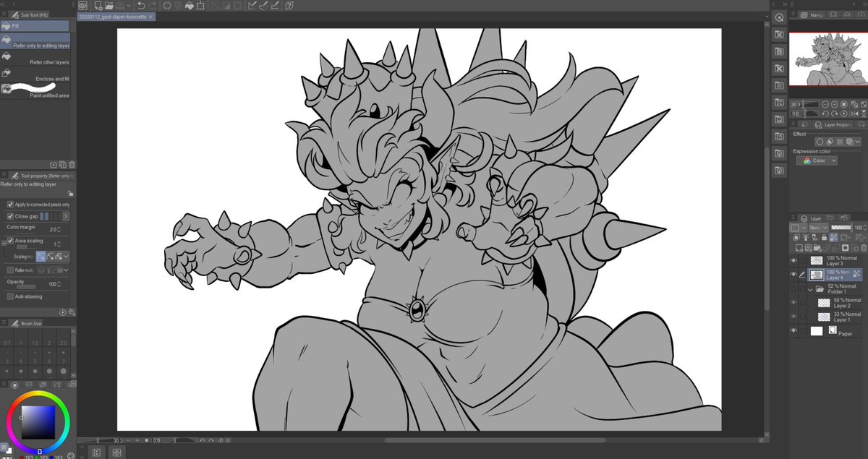868x459 pixels.
Task: Click the Fill bucket icon in command bar
Action: [x=190, y=5]
